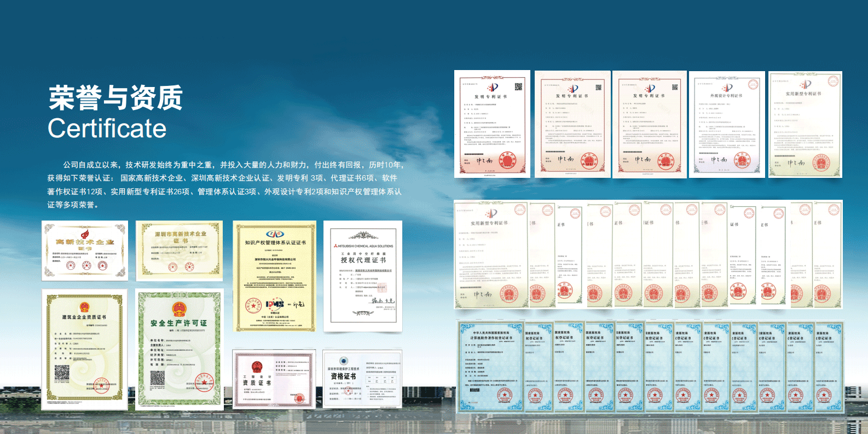Click the QR code on 安全生产许可证
The height and width of the screenshot is (434, 868).
158,378
